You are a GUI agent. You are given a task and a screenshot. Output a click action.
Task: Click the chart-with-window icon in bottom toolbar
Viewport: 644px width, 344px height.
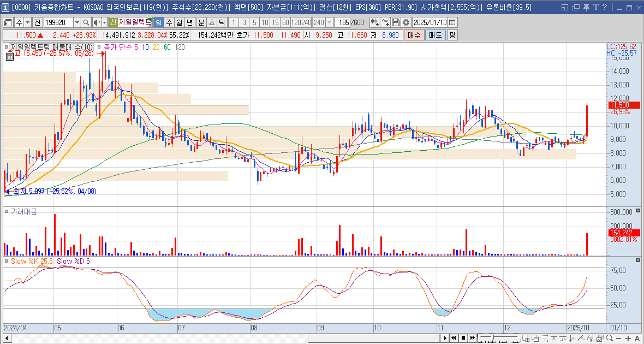click(600, 338)
